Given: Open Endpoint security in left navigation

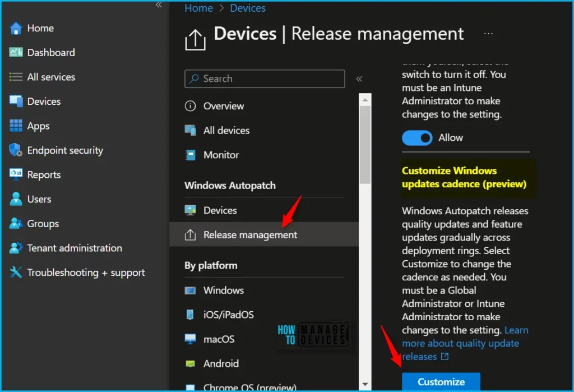Looking at the screenshot, I should coord(65,150).
